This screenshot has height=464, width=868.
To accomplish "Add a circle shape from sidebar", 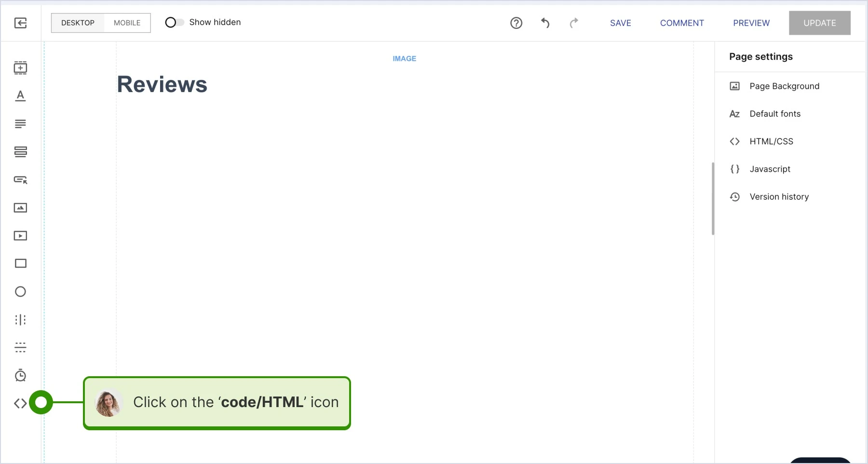I will [20, 292].
